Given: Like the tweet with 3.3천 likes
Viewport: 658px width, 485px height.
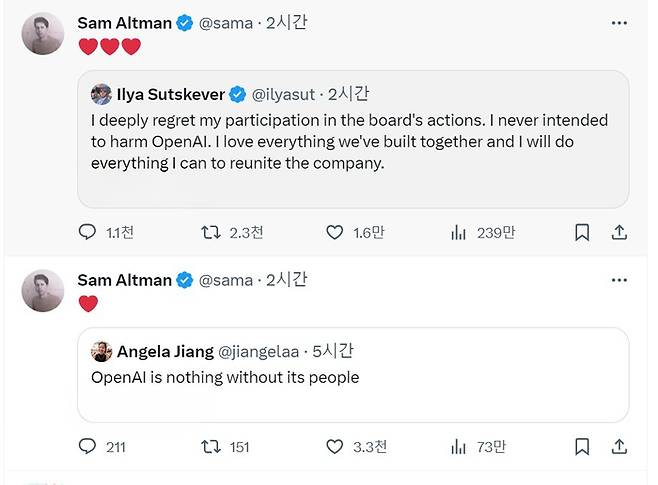Looking at the screenshot, I should [x=335, y=447].
